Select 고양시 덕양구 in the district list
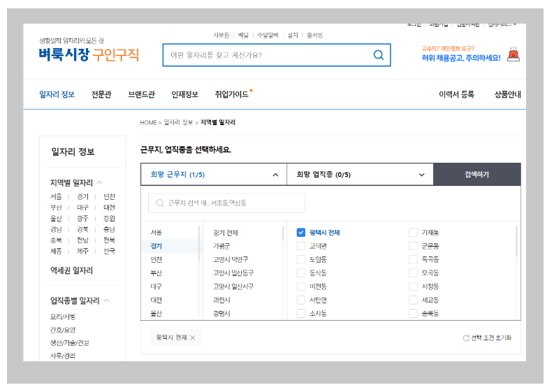The width and height of the screenshot is (554, 392). 231,259
